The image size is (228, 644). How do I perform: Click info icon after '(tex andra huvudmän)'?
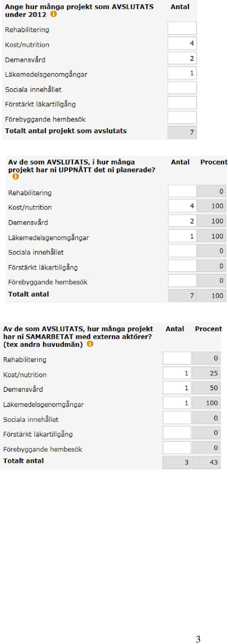coord(90,344)
